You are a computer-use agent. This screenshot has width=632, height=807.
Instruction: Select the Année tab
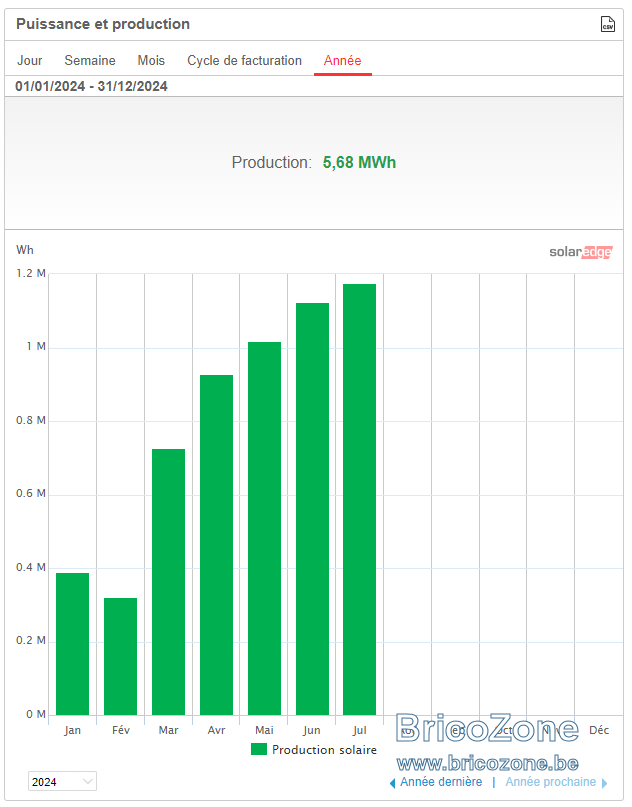pyautogui.click(x=343, y=60)
